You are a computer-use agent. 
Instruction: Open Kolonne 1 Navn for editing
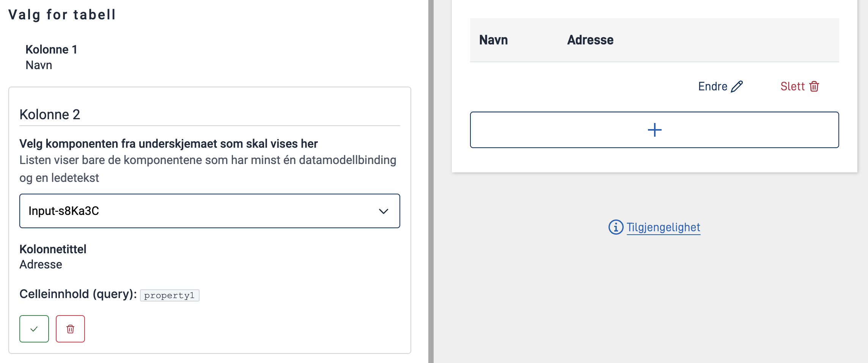pyautogui.click(x=51, y=57)
